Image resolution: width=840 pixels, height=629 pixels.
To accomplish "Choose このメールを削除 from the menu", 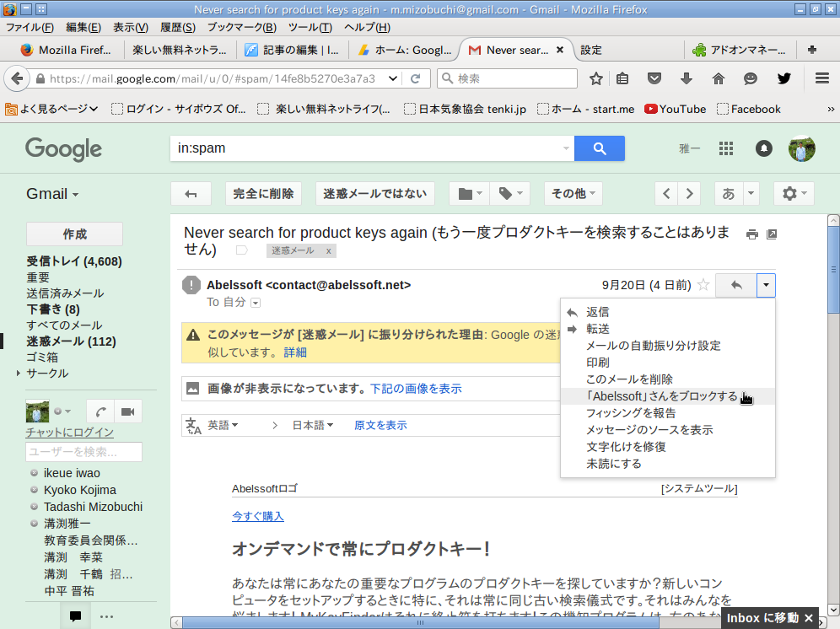I will [667, 379].
